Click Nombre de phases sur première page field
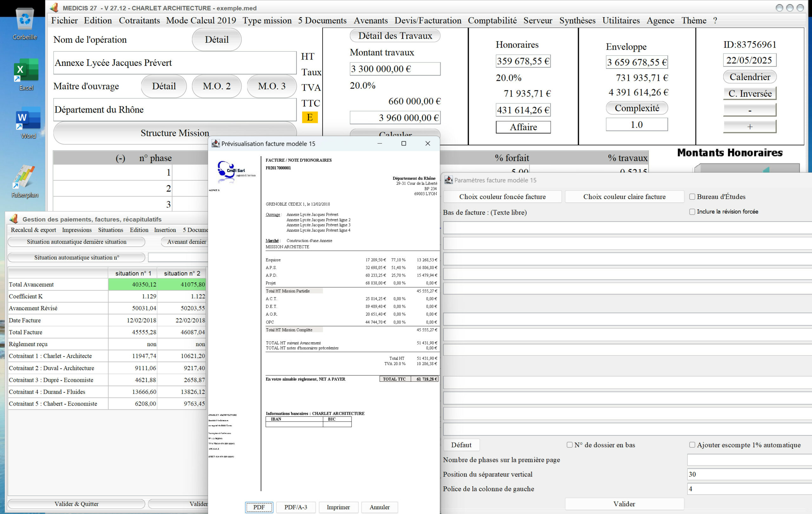Image resolution: width=812 pixels, height=514 pixels. tap(749, 459)
